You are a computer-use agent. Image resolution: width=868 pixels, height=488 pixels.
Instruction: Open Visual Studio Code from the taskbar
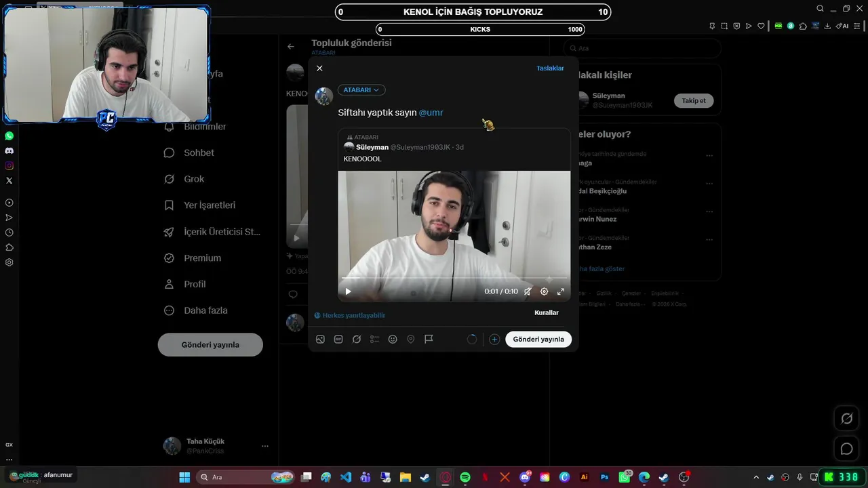(x=346, y=477)
